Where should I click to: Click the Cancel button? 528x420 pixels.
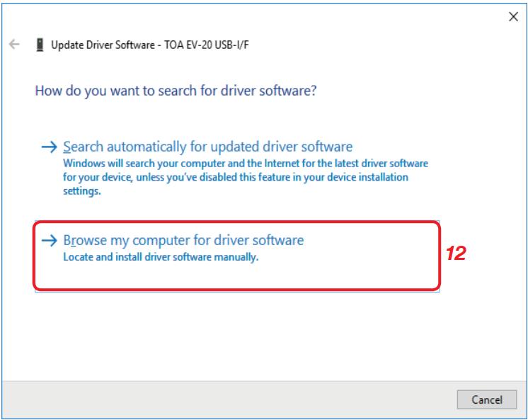click(x=486, y=399)
